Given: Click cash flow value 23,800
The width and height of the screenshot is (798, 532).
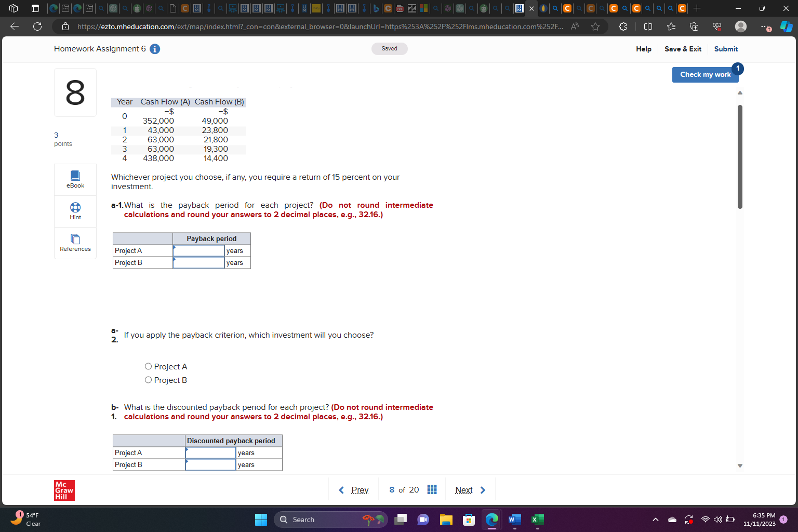Looking at the screenshot, I should [215, 130].
